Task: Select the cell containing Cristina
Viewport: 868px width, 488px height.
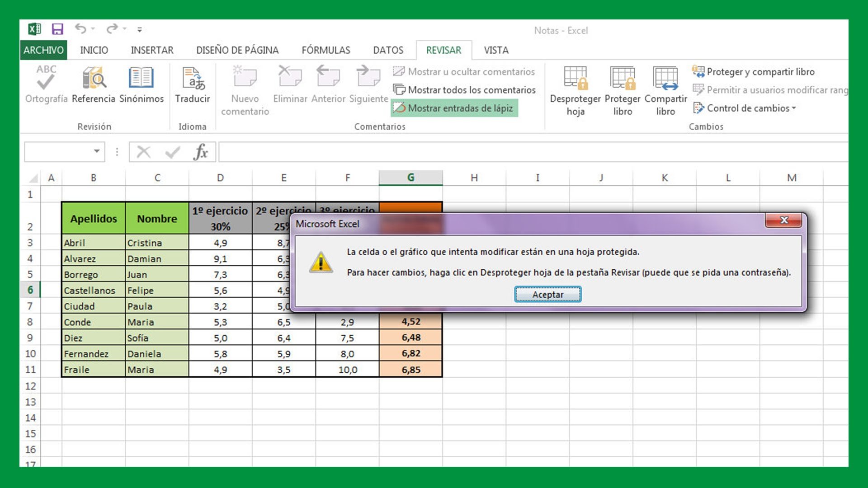Action: pos(157,243)
